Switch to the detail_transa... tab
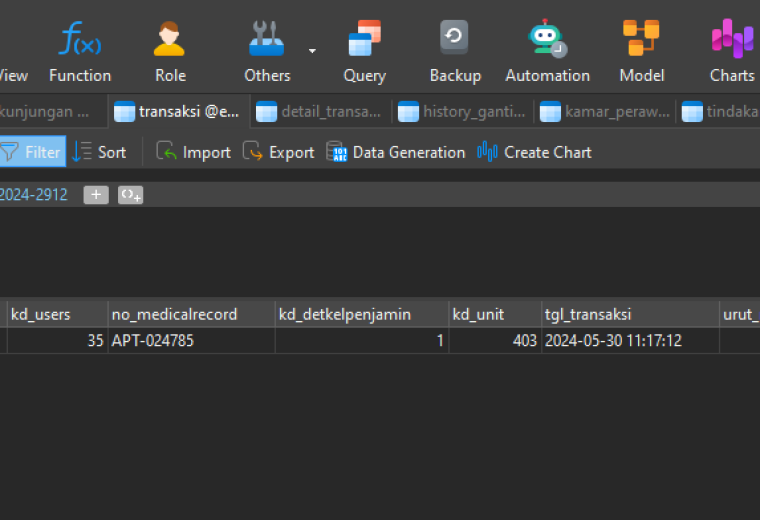760x520 pixels. point(320,112)
